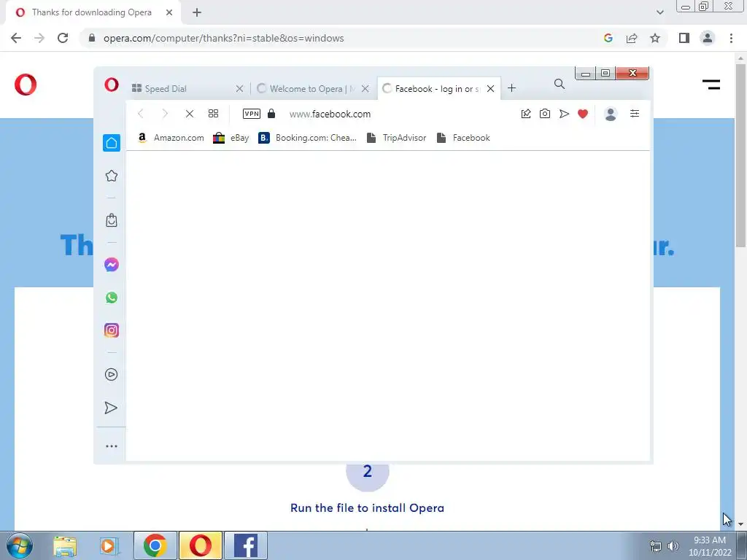The image size is (747, 560).
Task: Click the padlock site info icon in Opera
Action: 271,113
